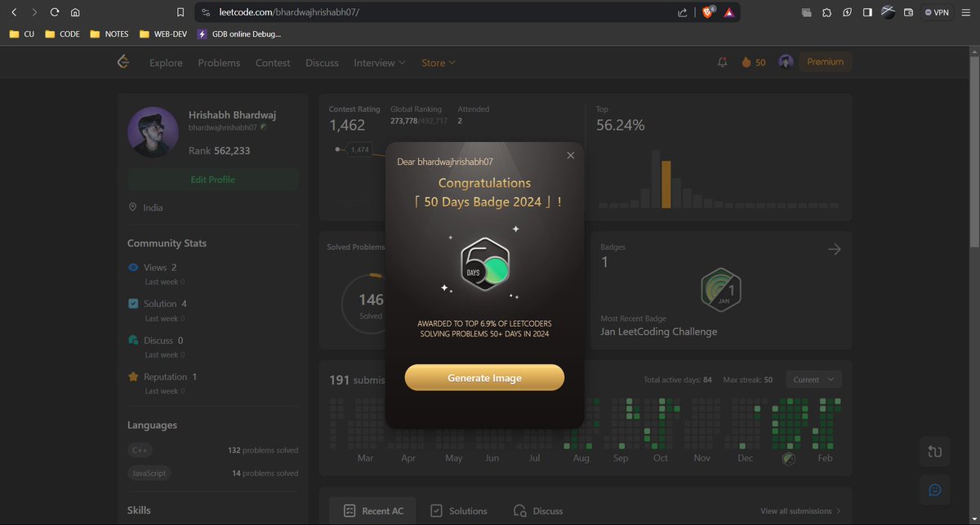This screenshot has height=525, width=980.
Task: Open the browser profile avatar in toolbar
Action: coord(888,12)
